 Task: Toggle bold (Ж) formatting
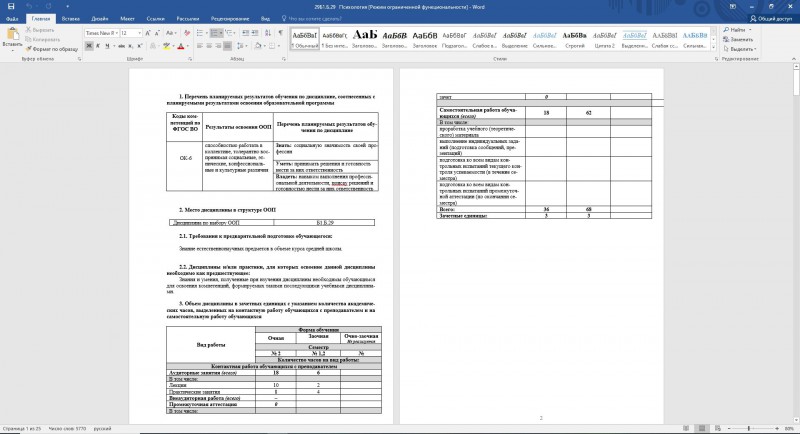89,46
